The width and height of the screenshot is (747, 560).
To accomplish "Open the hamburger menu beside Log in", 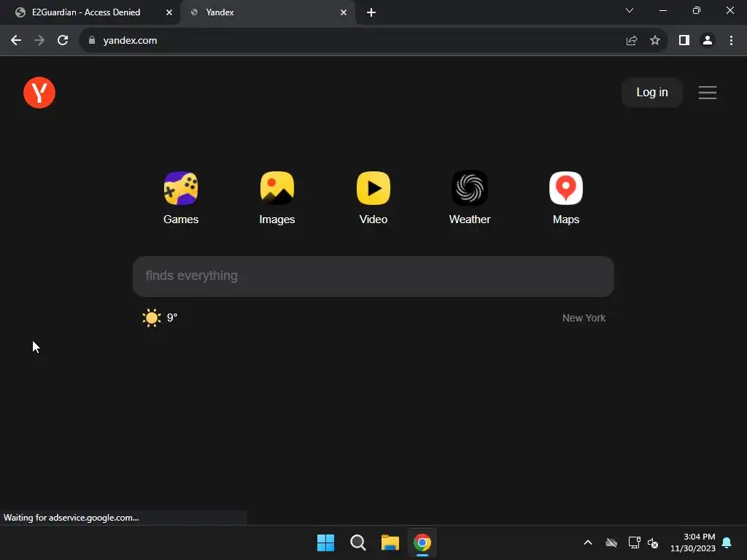I will click(708, 93).
